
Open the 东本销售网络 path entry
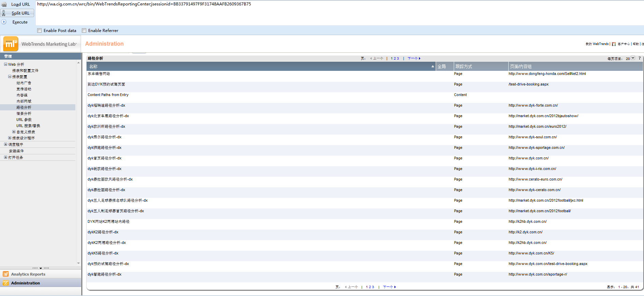[99, 74]
